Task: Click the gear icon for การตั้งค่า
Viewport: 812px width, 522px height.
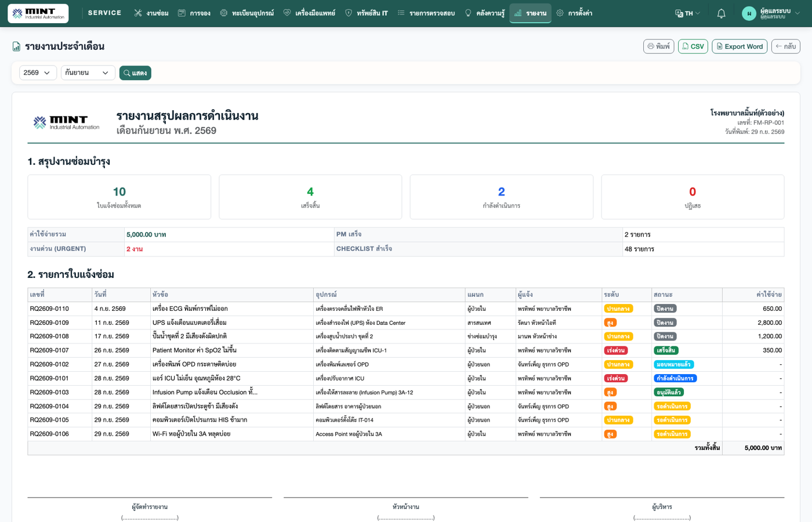Action: coord(560,13)
